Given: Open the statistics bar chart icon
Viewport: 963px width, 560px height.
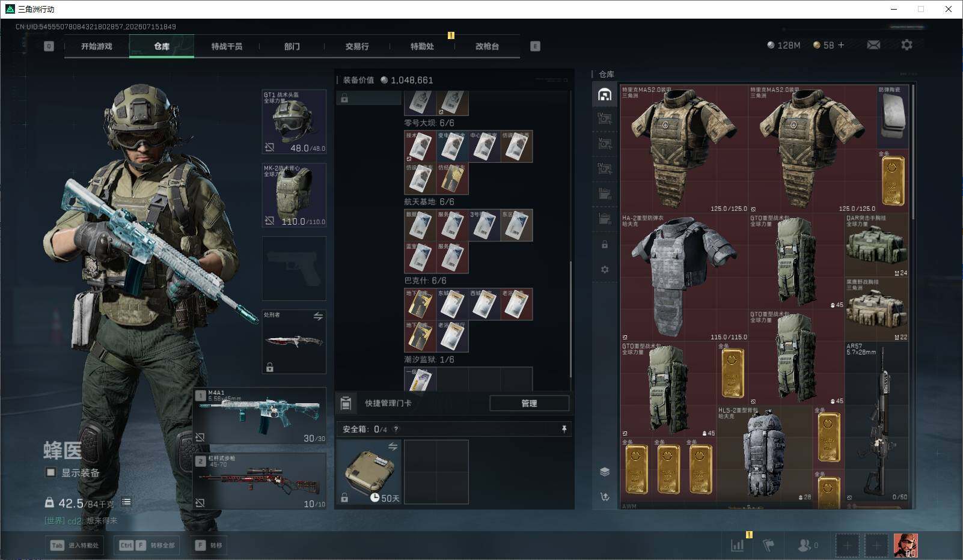Looking at the screenshot, I should coord(737,545).
